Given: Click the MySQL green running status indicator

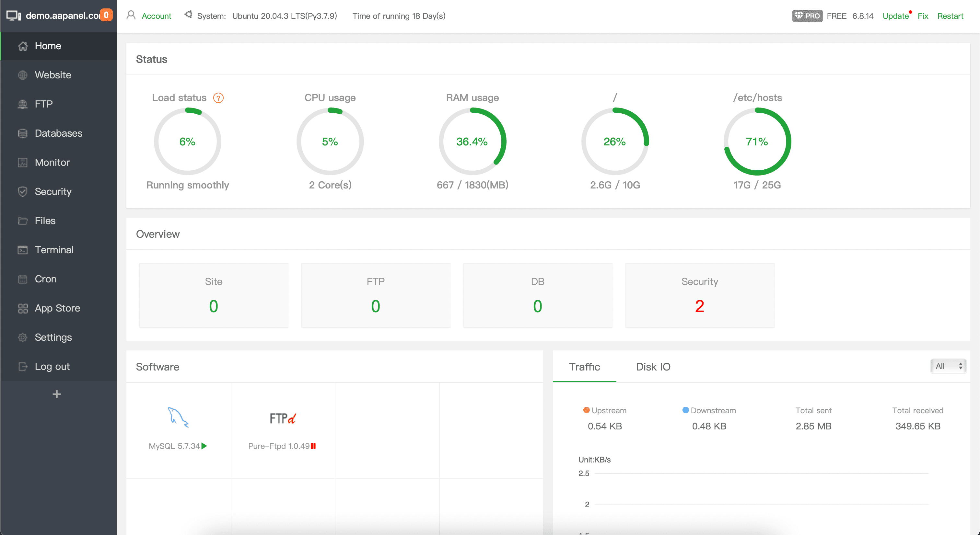Looking at the screenshot, I should pyautogui.click(x=204, y=446).
